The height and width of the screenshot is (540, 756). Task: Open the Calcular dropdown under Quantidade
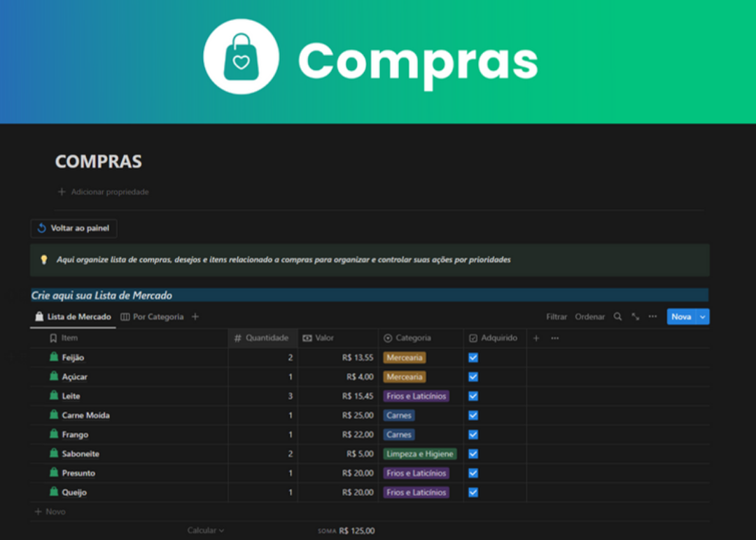pyautogui.click(x=206, y=531)
